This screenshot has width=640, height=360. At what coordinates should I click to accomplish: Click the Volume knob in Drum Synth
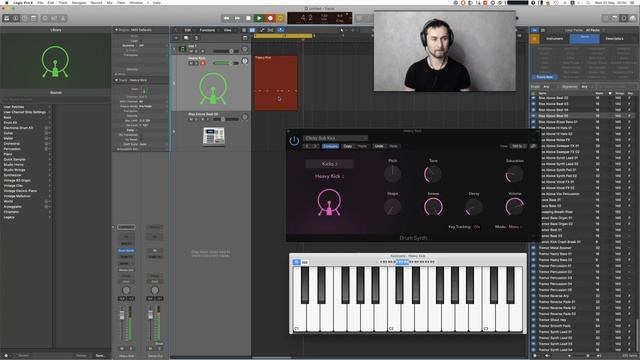pos(514,207)
